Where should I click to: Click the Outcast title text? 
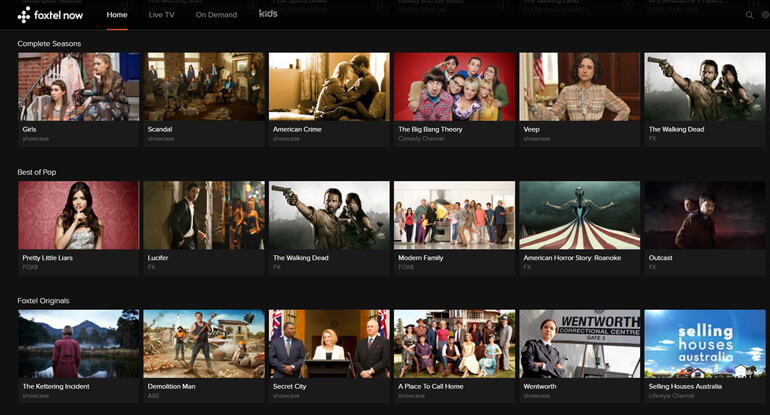click(x=660, y=258)
